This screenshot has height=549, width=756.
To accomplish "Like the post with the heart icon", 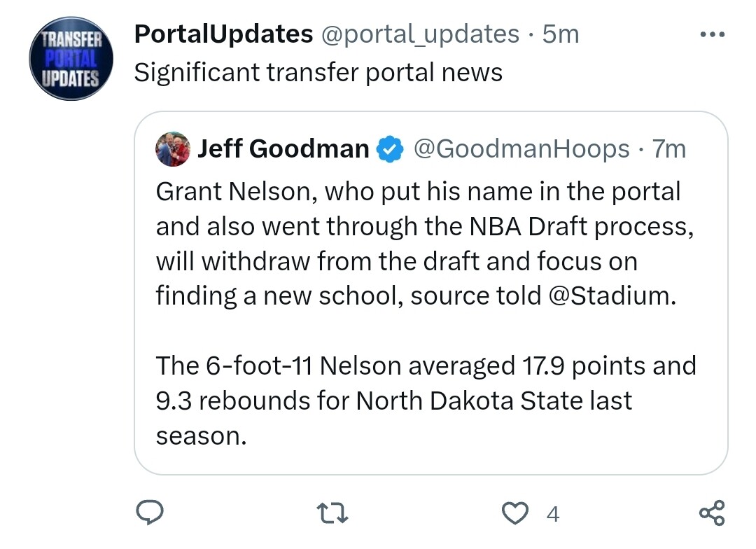I will coord(516,513).
